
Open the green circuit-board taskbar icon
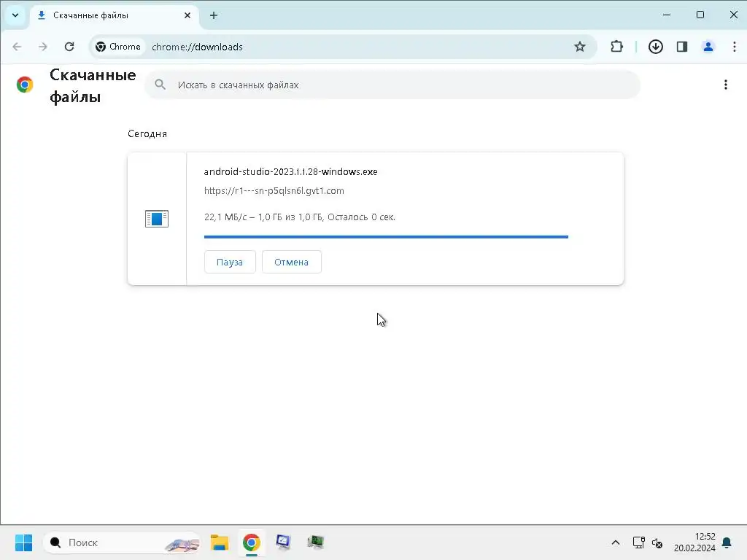[x=315, y=542]
